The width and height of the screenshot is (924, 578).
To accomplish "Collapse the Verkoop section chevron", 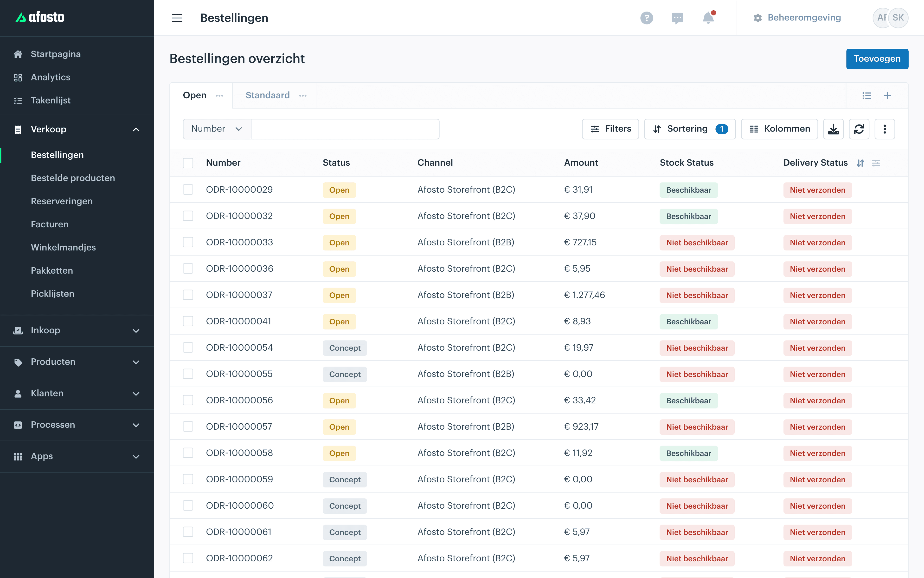I will [136, 130].
